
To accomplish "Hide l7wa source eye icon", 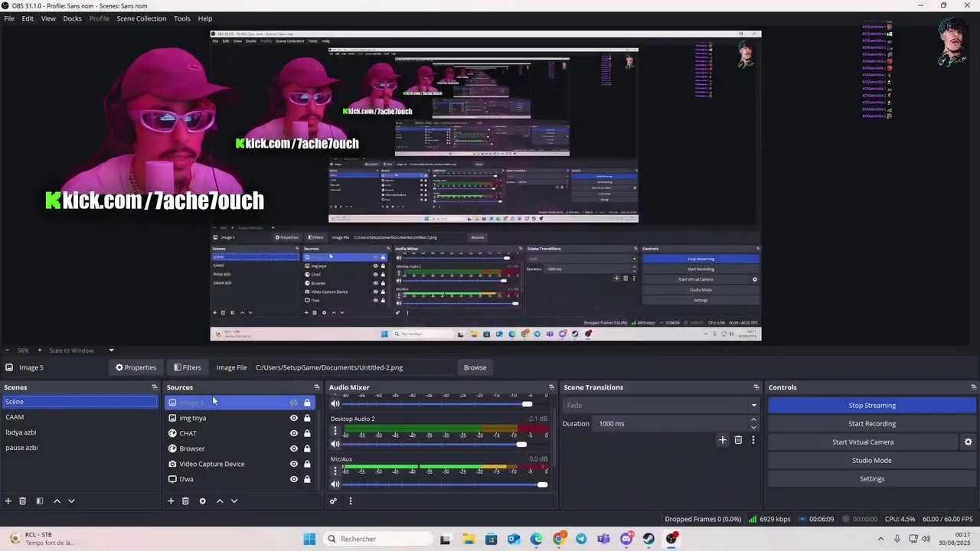I will pyautogui.click(x=293, y=479).
